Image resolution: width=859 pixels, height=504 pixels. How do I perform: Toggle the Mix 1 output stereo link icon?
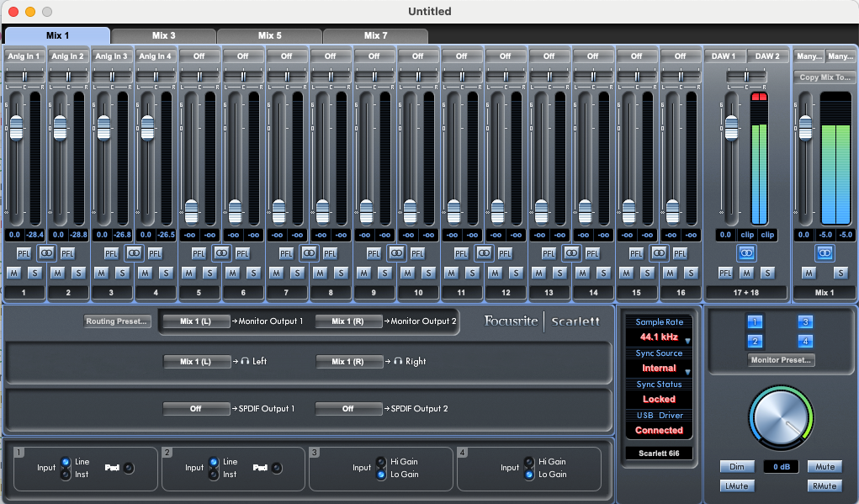(824, 252)
